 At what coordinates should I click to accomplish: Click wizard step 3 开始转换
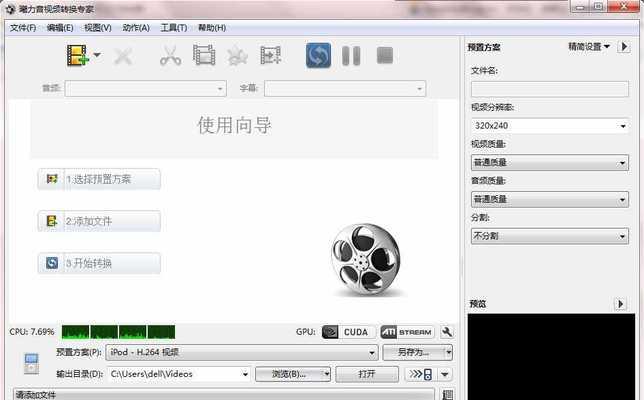99,263
